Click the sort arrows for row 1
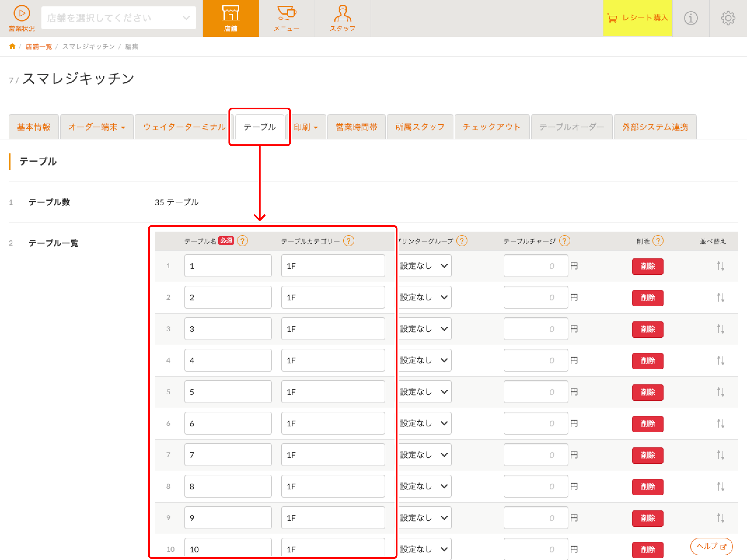Image resolution: width=747 pixels, height=560 pixels. 721,266
